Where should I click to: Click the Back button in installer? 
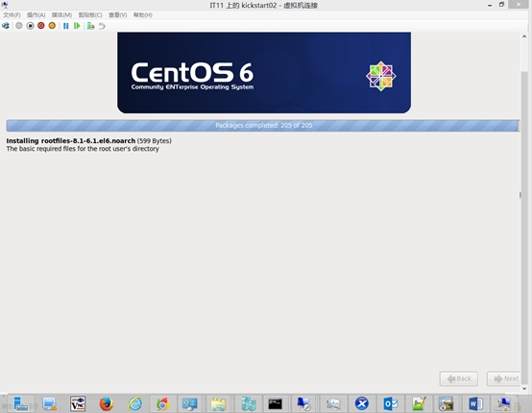[x=459, y=378]
